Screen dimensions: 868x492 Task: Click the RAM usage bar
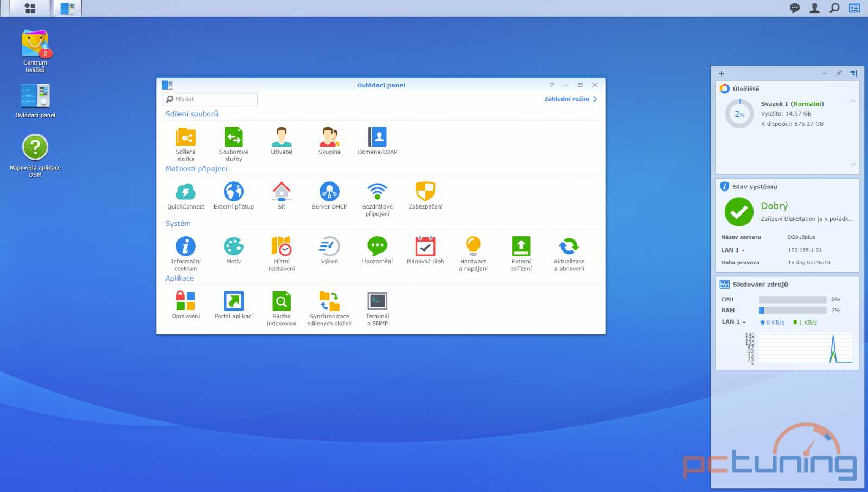coord(793,311)
